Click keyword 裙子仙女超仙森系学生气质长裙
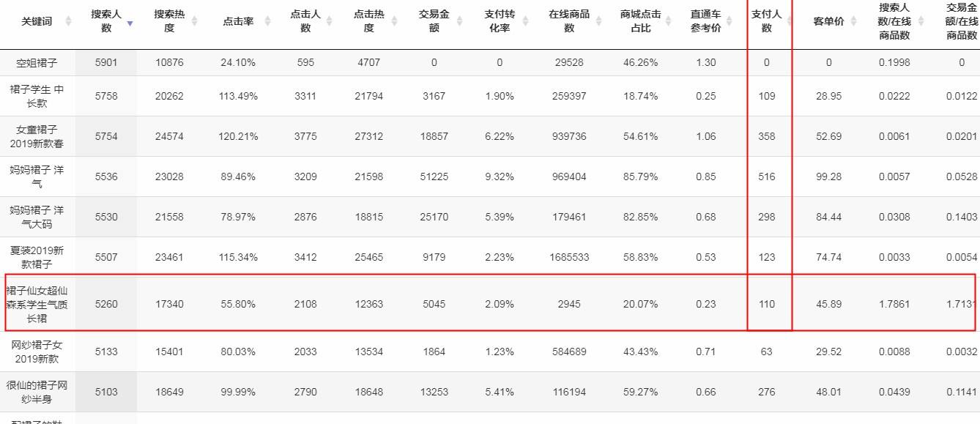Image resolution: width=980 pixels, height=424 pixels. (39, 304)
